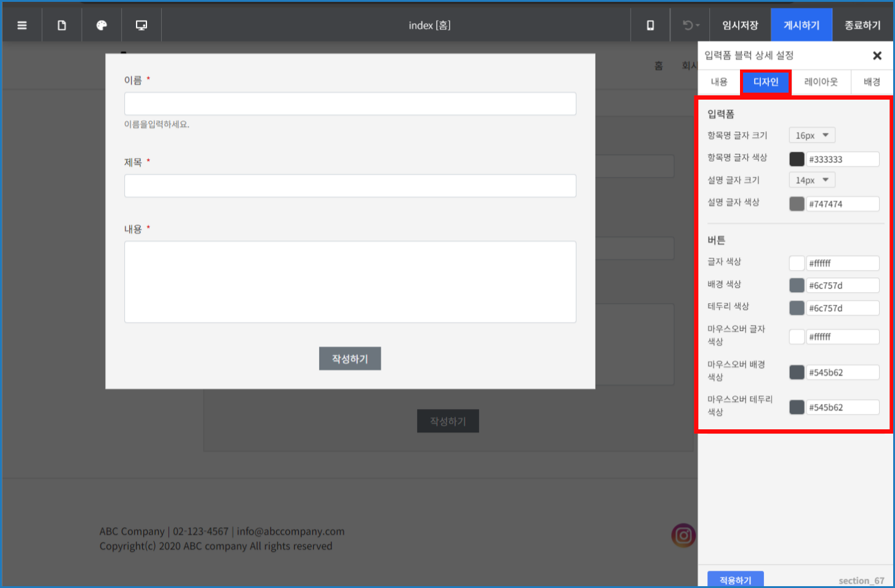Viewport: 895px width, 588px height.
Task: Open the Instagram icon in the footer
Action: coord(683,535)
